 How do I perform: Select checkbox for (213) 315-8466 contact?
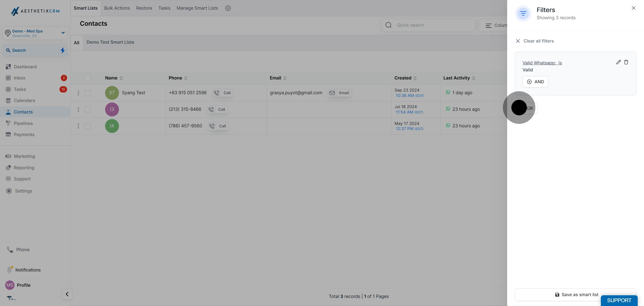87,109
